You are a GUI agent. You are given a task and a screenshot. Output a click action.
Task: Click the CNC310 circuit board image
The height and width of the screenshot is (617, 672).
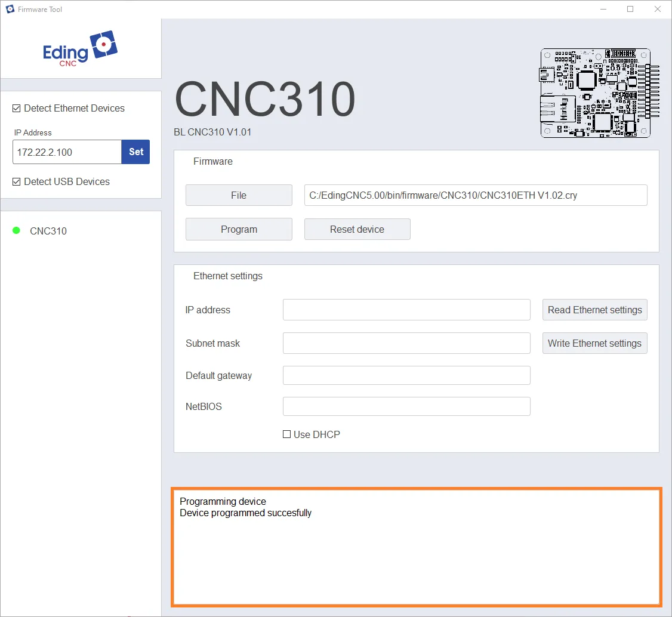click(599, 93)
